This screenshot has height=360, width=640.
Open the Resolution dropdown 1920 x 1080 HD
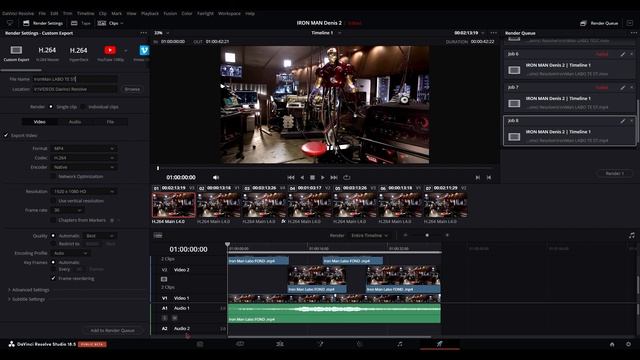(x=84, y=191)
